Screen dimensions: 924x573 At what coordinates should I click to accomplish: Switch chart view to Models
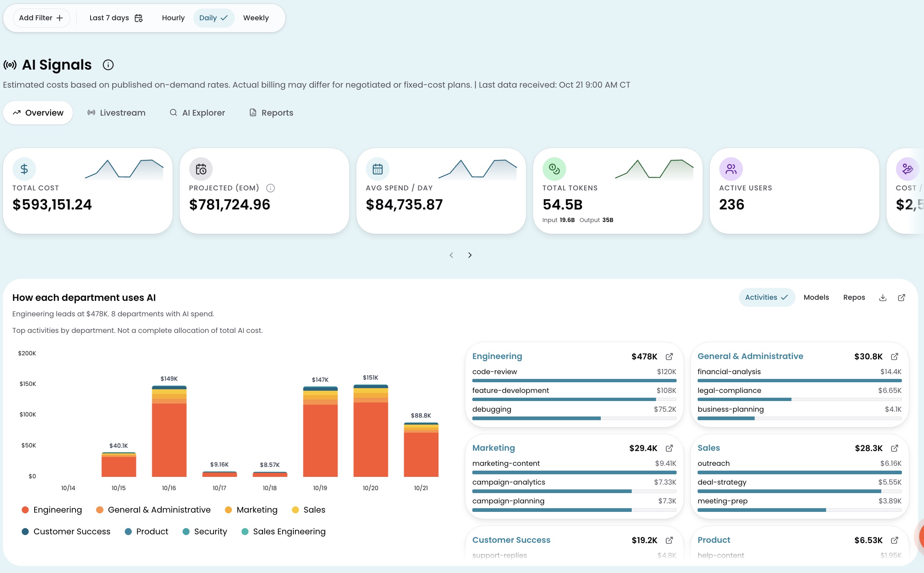pyautogui.click(x=816, y=298)
